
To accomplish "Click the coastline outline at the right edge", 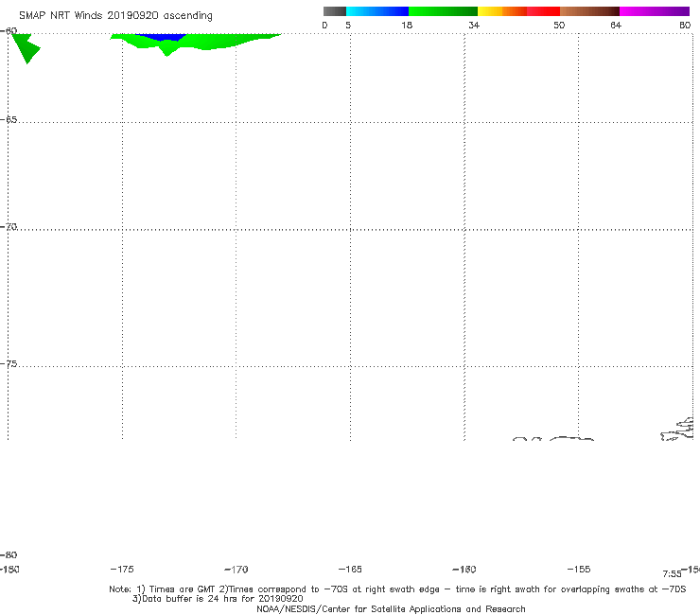I will (x=677, y=430).
